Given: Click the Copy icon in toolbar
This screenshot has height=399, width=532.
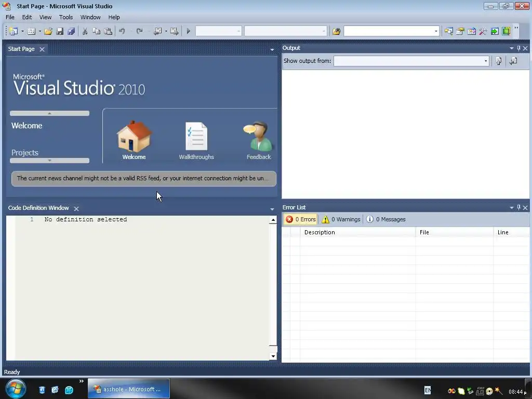Looking at the screenshot, I should 96,31.
